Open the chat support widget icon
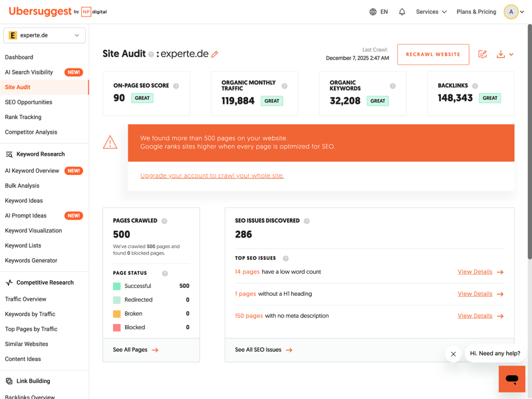The width and height of the screenshot is (532, 399). click(x=511, y=379)
